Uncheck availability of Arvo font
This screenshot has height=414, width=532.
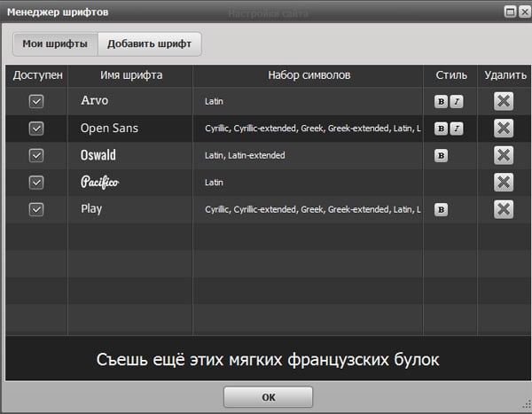36,101
